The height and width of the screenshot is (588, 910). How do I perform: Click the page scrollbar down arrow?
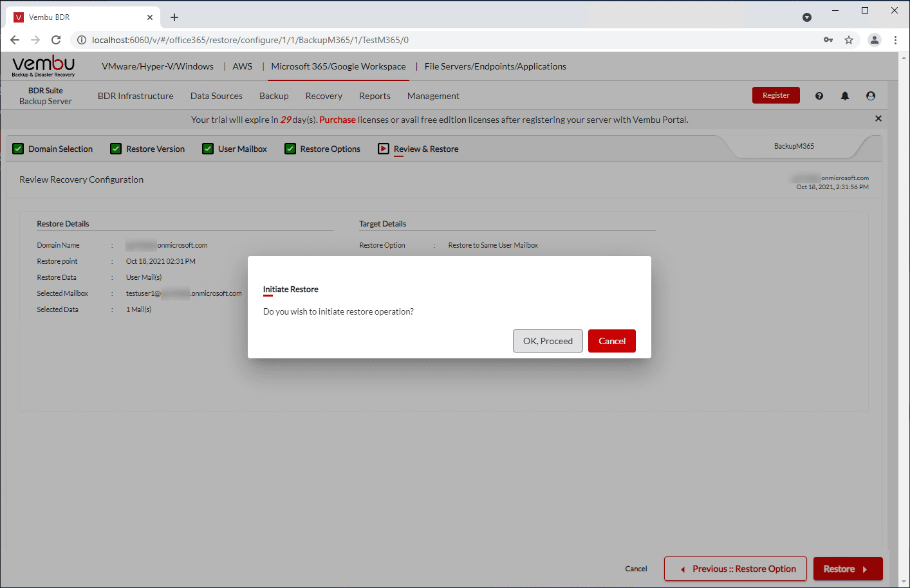(x=904, y=582)
